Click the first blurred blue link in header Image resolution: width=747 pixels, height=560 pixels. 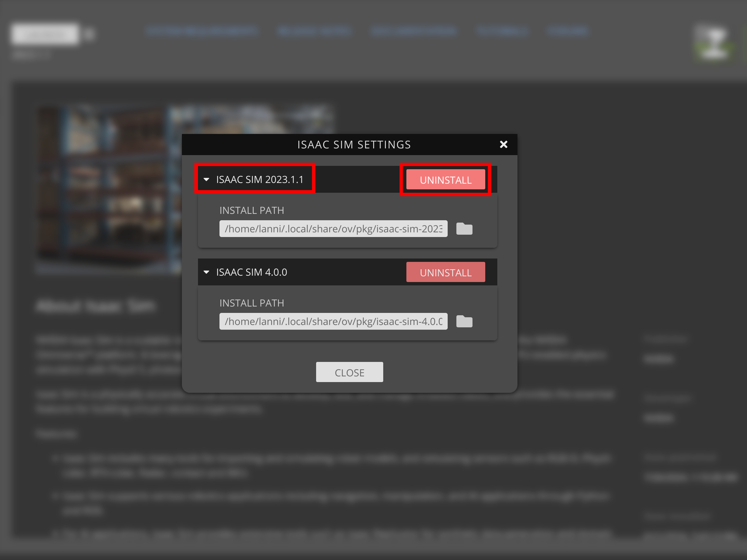pos(202,31)
